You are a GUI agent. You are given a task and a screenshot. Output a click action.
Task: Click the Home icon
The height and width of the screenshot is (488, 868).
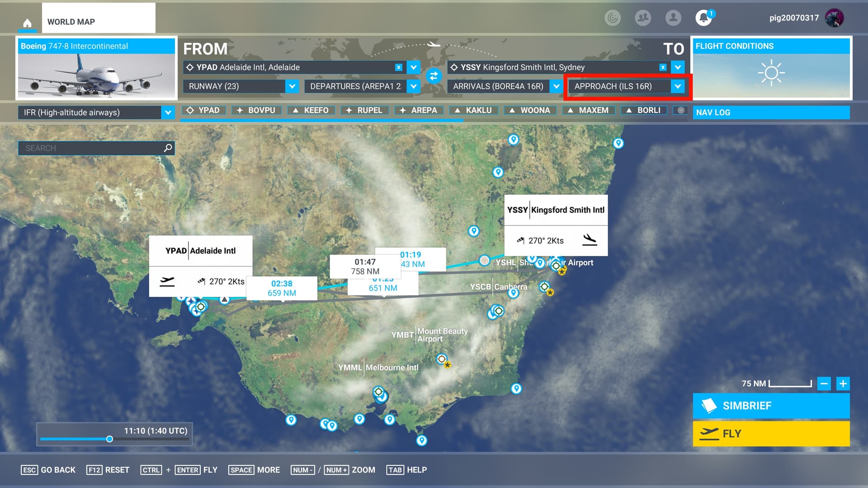[x=28, y=23]
